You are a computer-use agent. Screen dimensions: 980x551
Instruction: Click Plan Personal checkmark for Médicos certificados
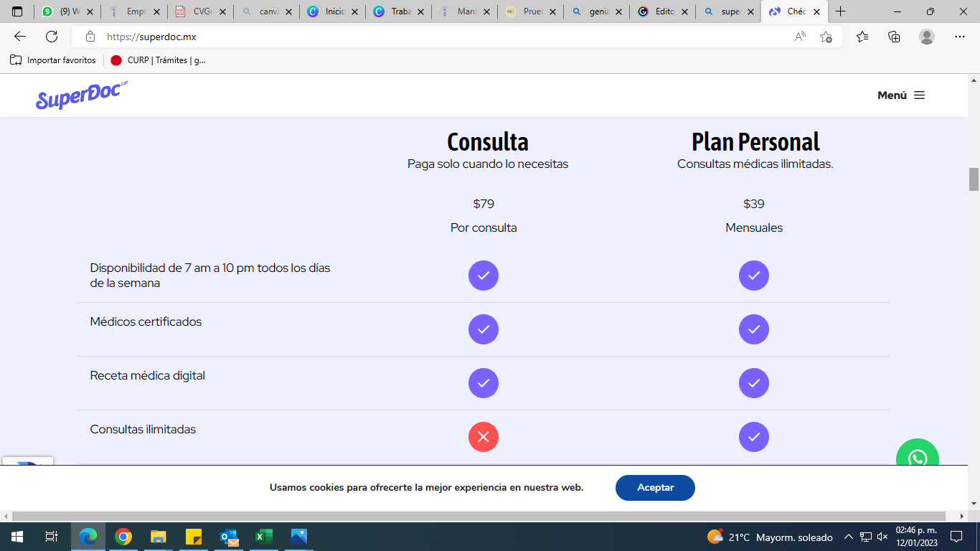753,329
